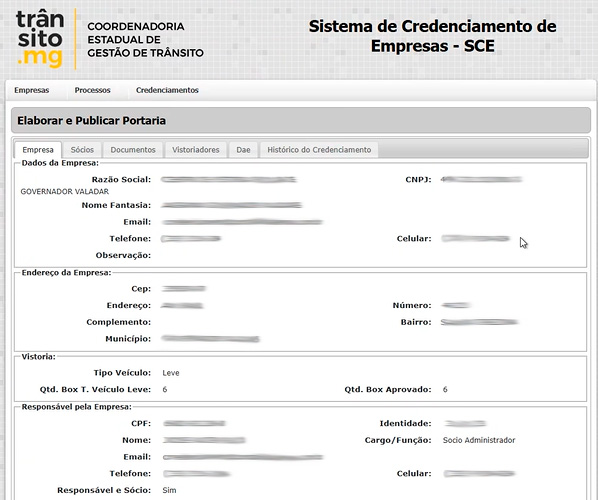Select the Empresa tab
The width and height of the screenshot is (598, 500).
(x=38, y=150)
